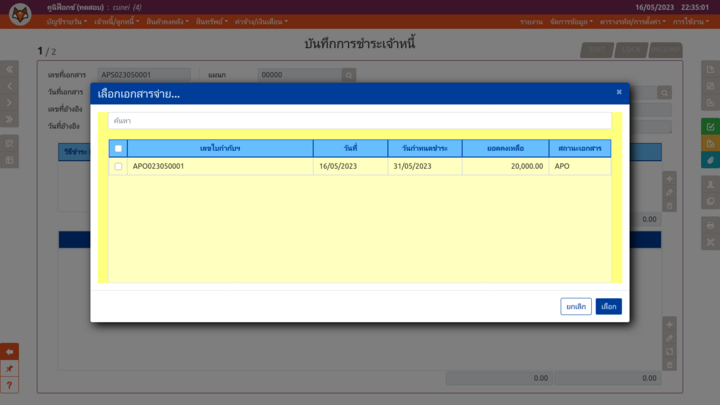Open ตารางรหัส/การตั้งค่า dropdown menu

(633, 22)
